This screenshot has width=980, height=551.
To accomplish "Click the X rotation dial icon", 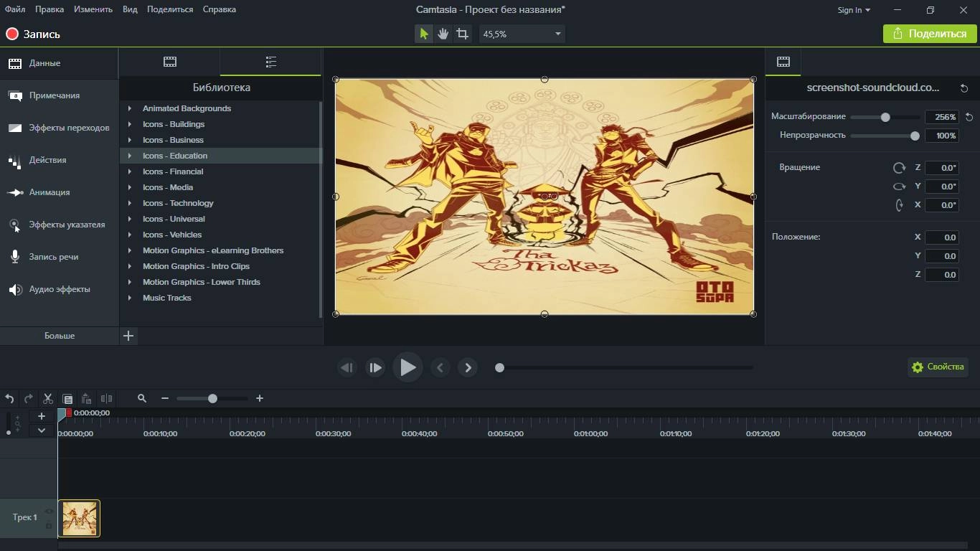I will coord(899,205).
